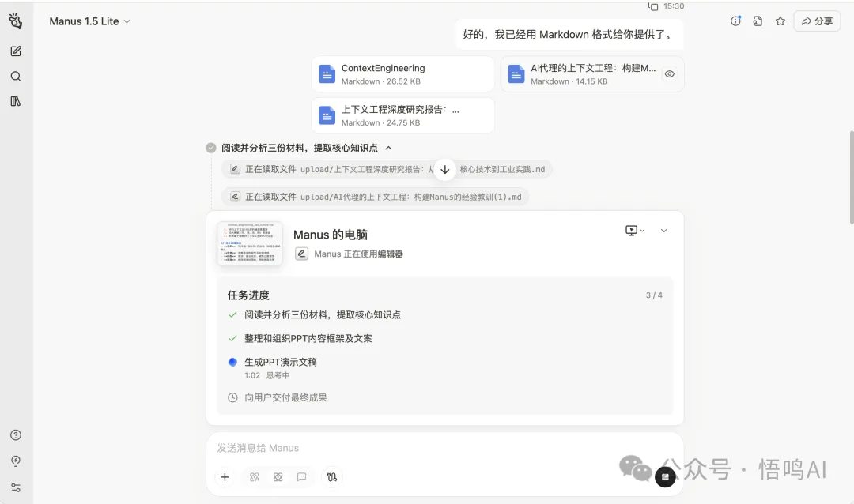Click the stop button in message box
This screenshot has height=504, width=854.
tap(665, 476)
